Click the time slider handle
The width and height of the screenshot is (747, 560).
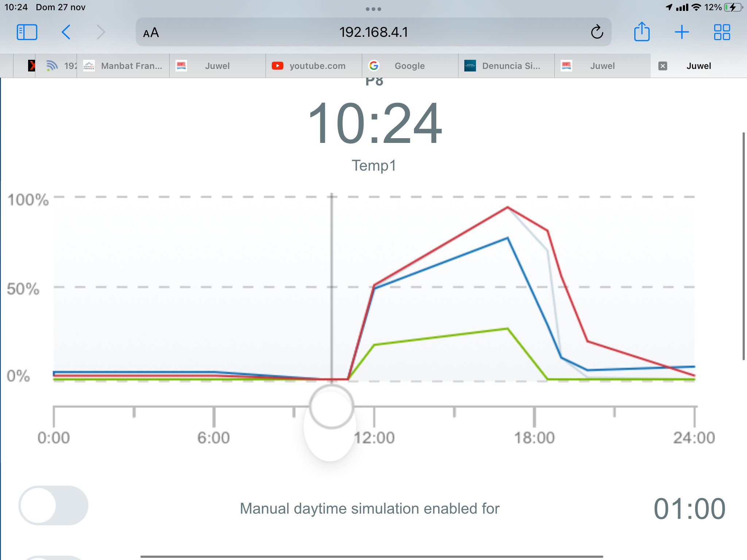tap(331, 406)
